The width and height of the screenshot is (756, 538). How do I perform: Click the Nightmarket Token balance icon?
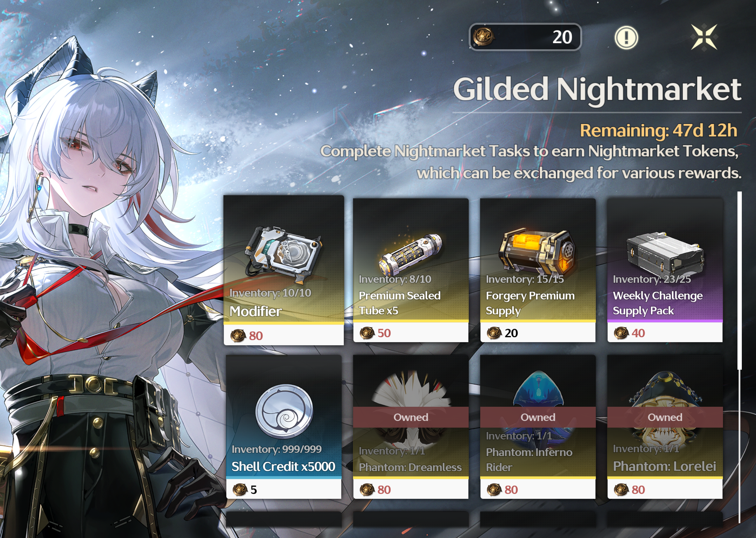pos(483,37)
